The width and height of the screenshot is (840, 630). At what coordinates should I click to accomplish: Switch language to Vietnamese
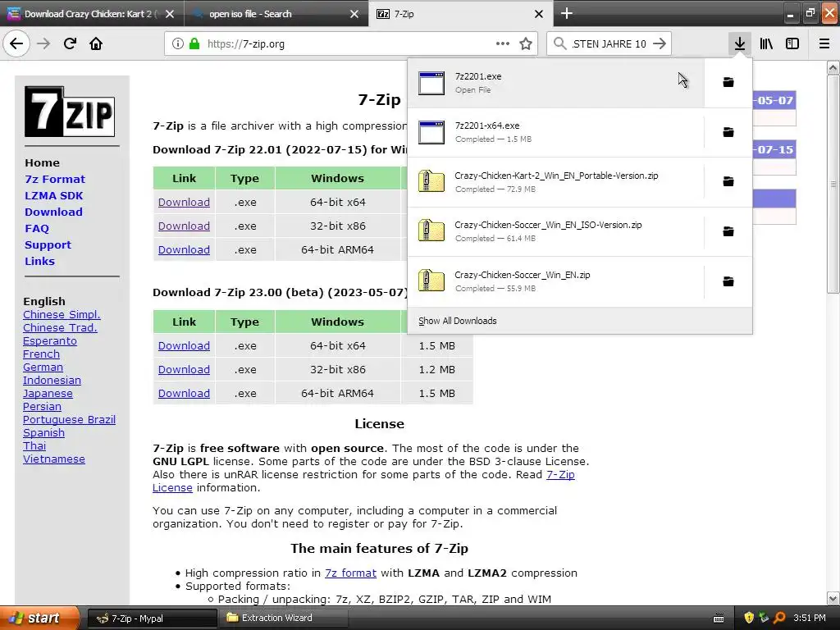[54, 459]
